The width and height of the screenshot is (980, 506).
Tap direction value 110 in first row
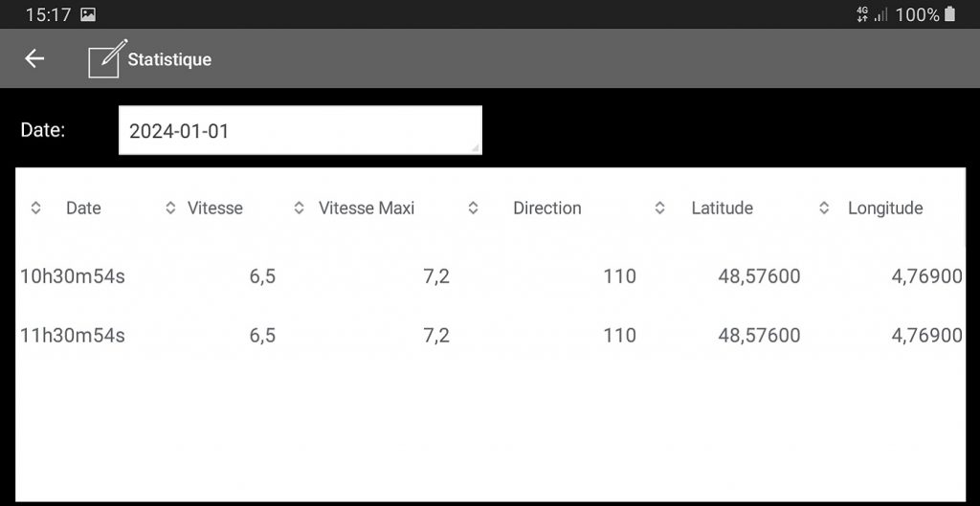[x=619, y=276]
